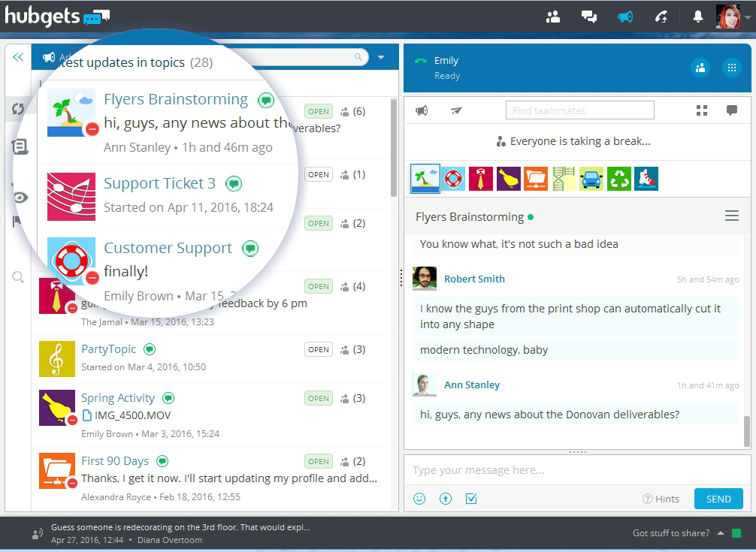Image resolution: width=756 pixels, height=552 pixels.
Task: Open the Flyers Brainstorming topic
Action: coord(176,98)
